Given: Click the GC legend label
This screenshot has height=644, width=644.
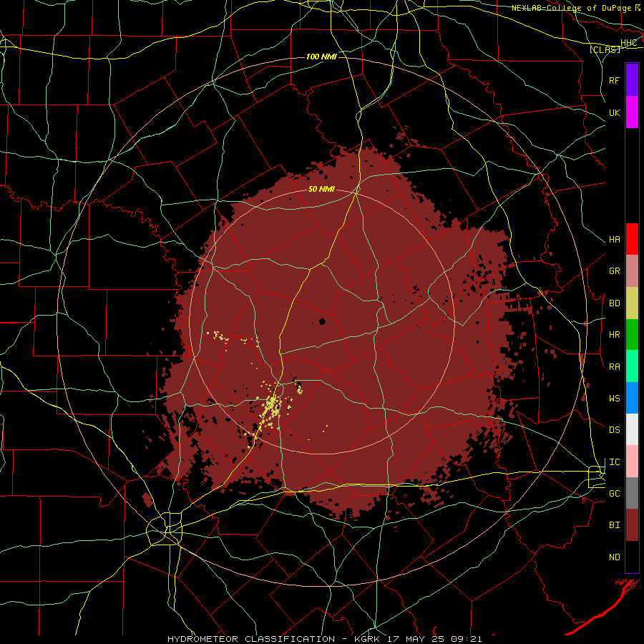Looking at the screenshot, I should [x=614, y=494].
